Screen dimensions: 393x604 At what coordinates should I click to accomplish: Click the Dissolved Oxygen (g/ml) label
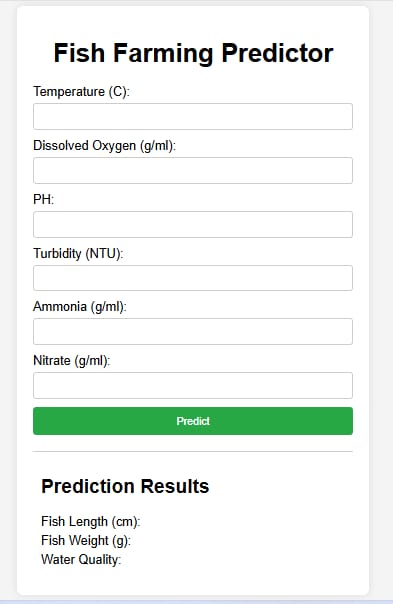coord(104,146)
